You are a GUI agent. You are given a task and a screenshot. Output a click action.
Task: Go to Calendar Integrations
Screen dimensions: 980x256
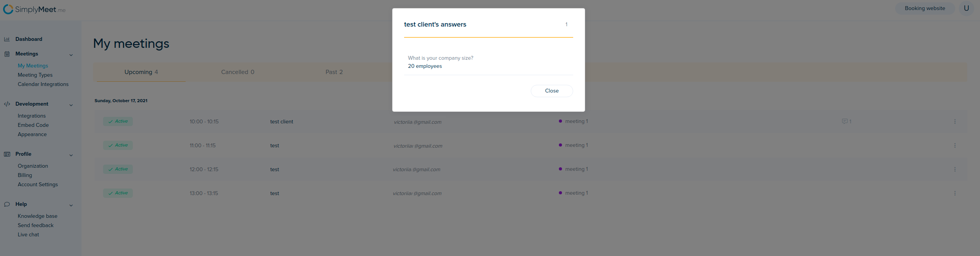click(x=43, y=84)
